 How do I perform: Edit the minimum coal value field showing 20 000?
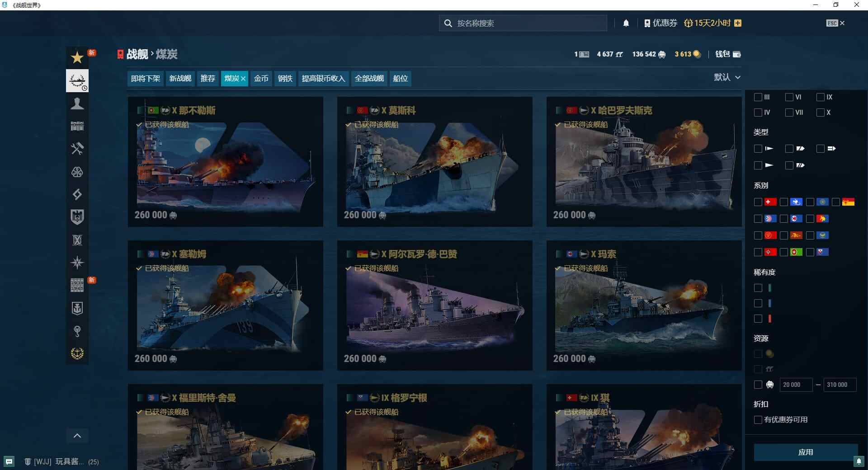(795, 385)
